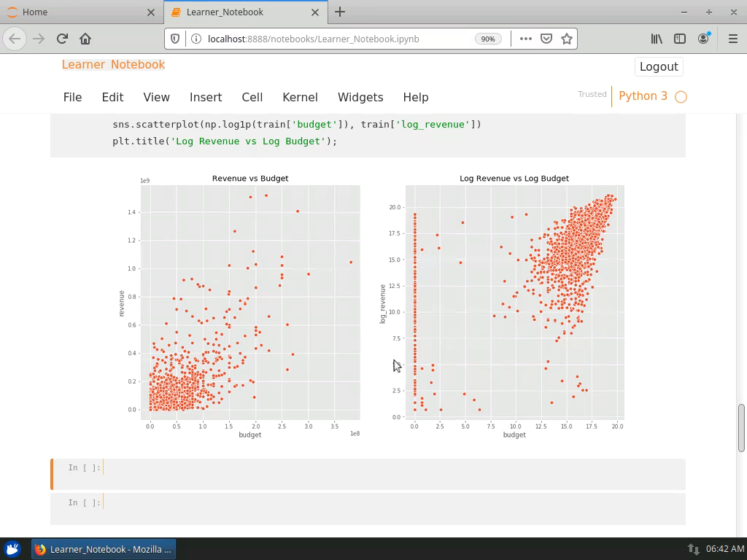Screen dimensions: 747x560
Task: Close the Home tab
Action: pos(151,12)
